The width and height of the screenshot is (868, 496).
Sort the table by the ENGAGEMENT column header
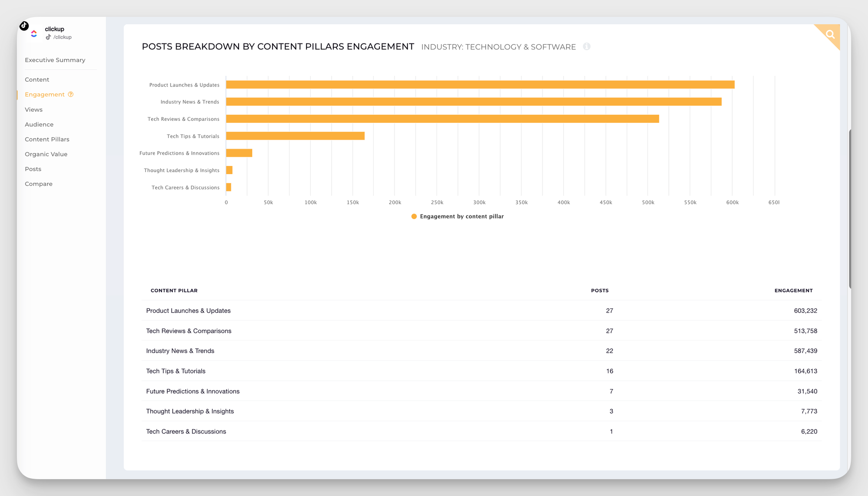click(793, 291)
